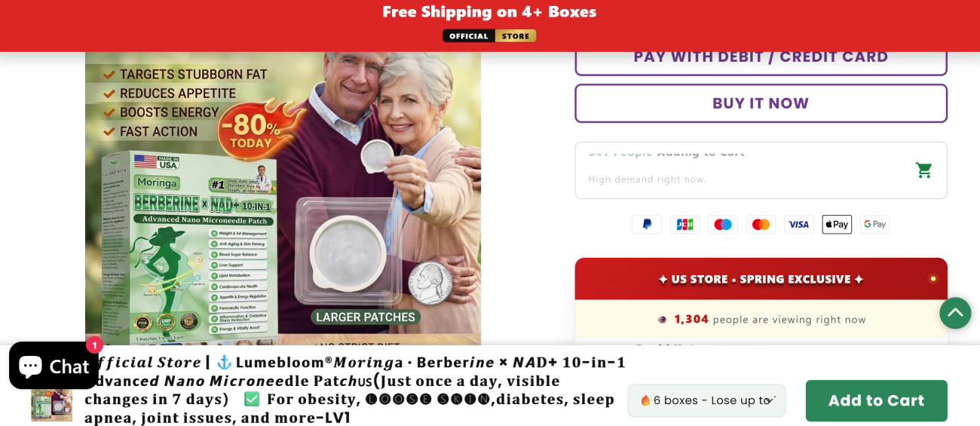Click the JCB payment icon
The image size is (980, 426).
click(684, 224)
